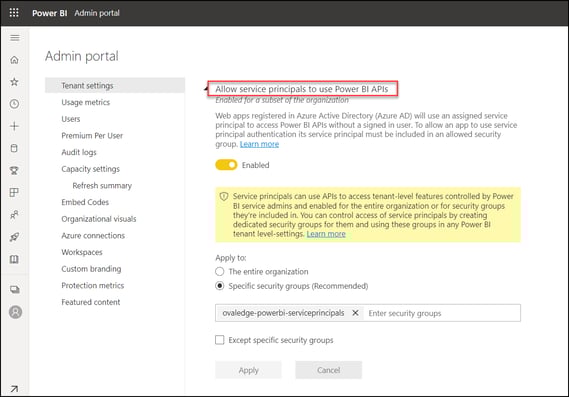Go to Home in the sidebar
Screen dimensions: 569x397
14,60
